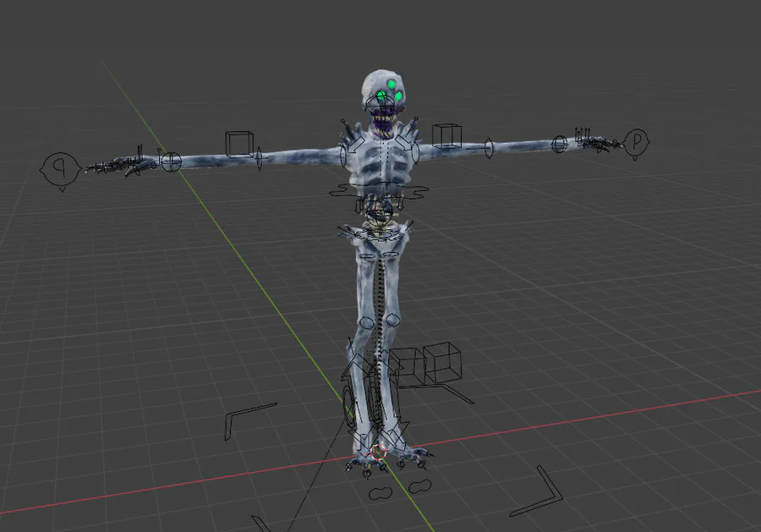This screenshot has width=761, height=532.
Task: Click the cube widget on the viewer's-left upper arm
Action: point(239,144)
